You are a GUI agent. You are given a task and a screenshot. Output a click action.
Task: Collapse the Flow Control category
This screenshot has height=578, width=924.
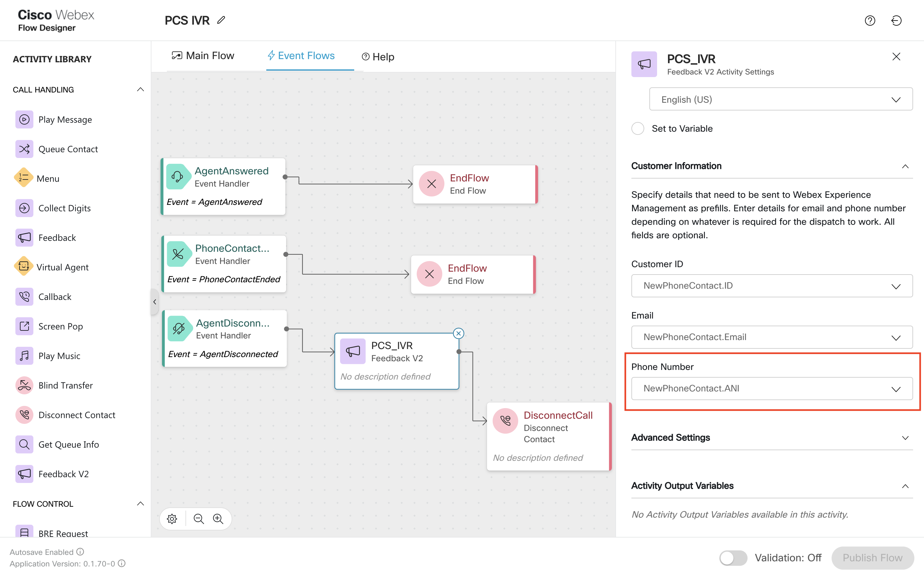point(141,504)
